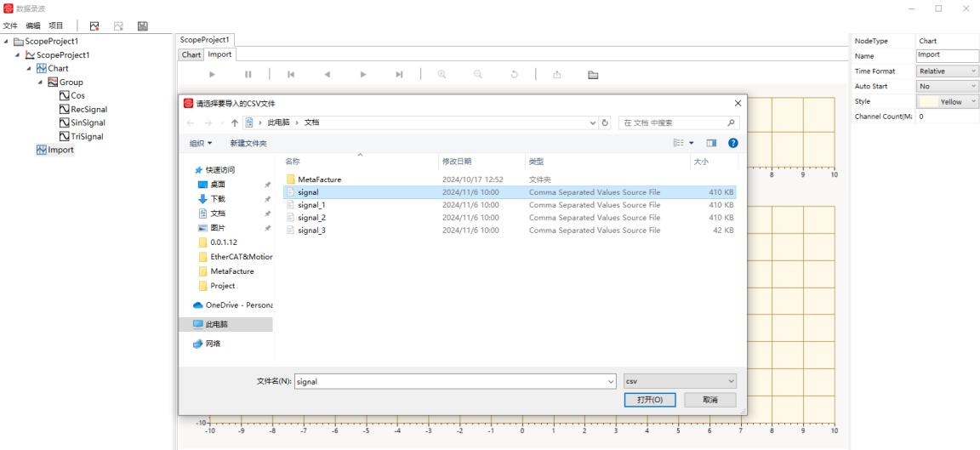The image size is (980, 450).
Task: Go up one folder level in dialog
Action: pyautogui.click(x=235, y=123)
